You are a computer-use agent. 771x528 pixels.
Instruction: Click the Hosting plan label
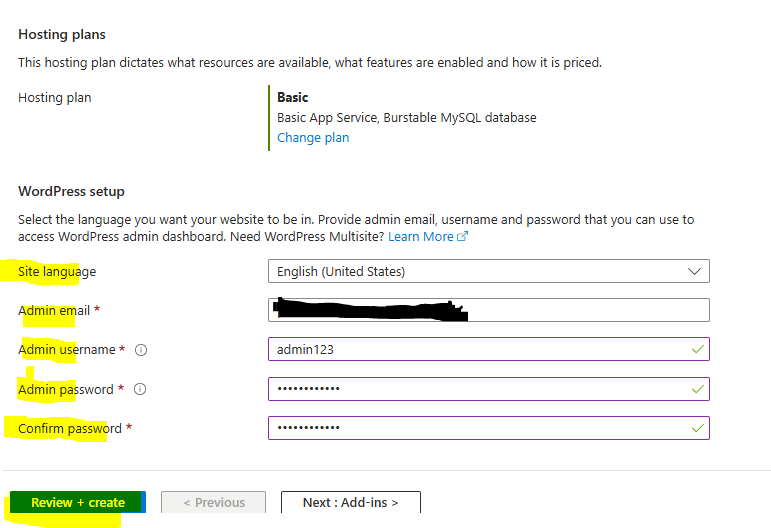click(55, 97)
